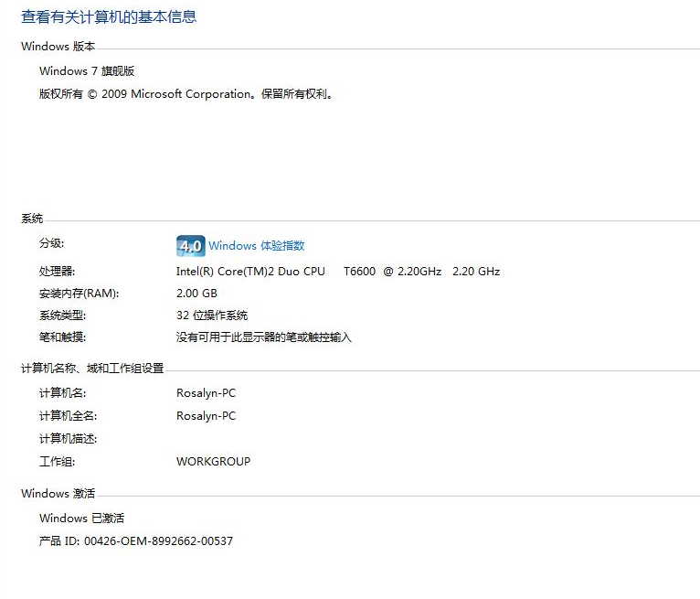Click the 计算机描述 label
This screenshot has height=599, width=700.
pos(68,439)
